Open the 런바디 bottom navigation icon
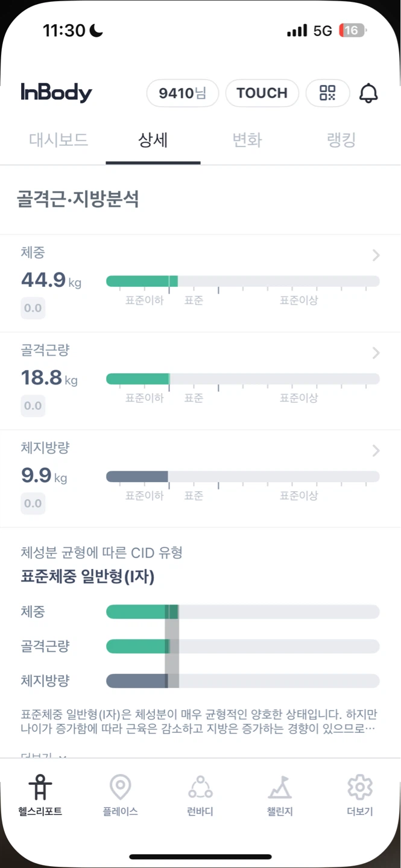This screenshot has height=868, width=401. (x=200, y=787)
